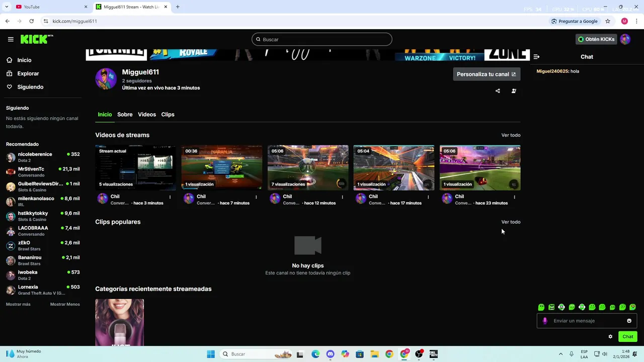Click Miggu​el611 channel avatar

(106, 79)
